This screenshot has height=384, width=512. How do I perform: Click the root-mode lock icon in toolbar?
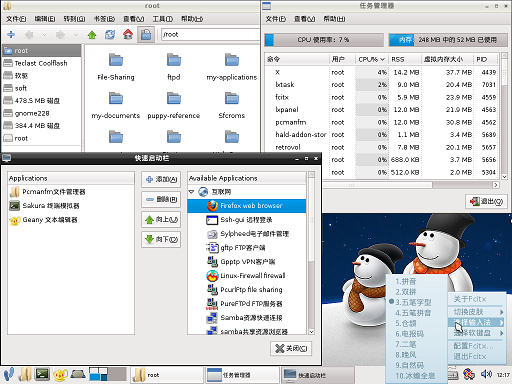coord(146,34)
